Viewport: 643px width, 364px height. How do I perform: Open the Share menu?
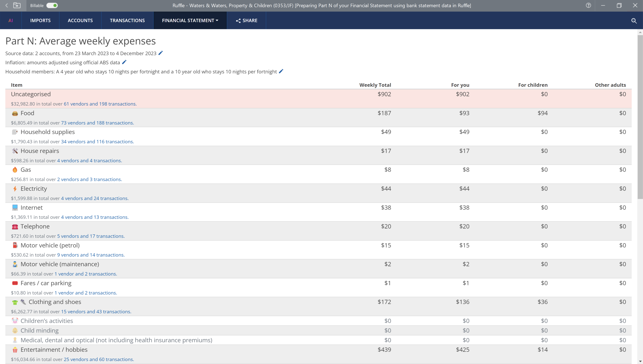(x=246, y=21)
